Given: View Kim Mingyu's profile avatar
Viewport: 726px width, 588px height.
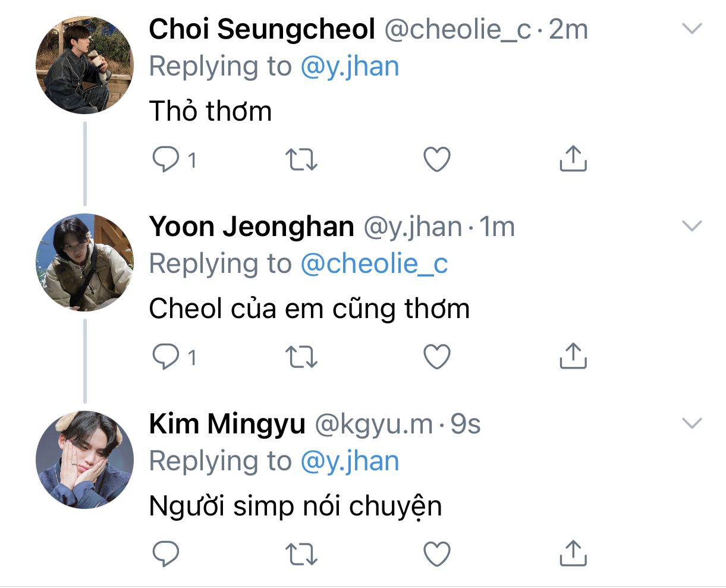Looking at the screenshot, I should 84,460.
